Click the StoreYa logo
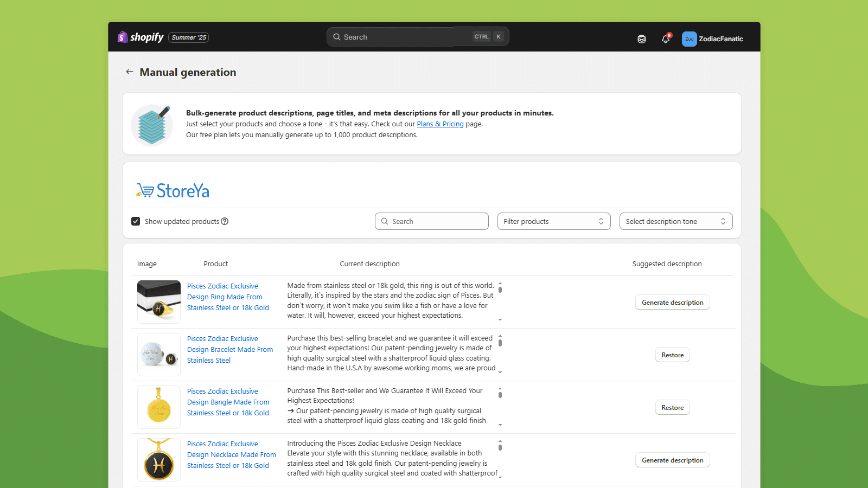The height and width of the screenshot is (488, 868). 173,191
